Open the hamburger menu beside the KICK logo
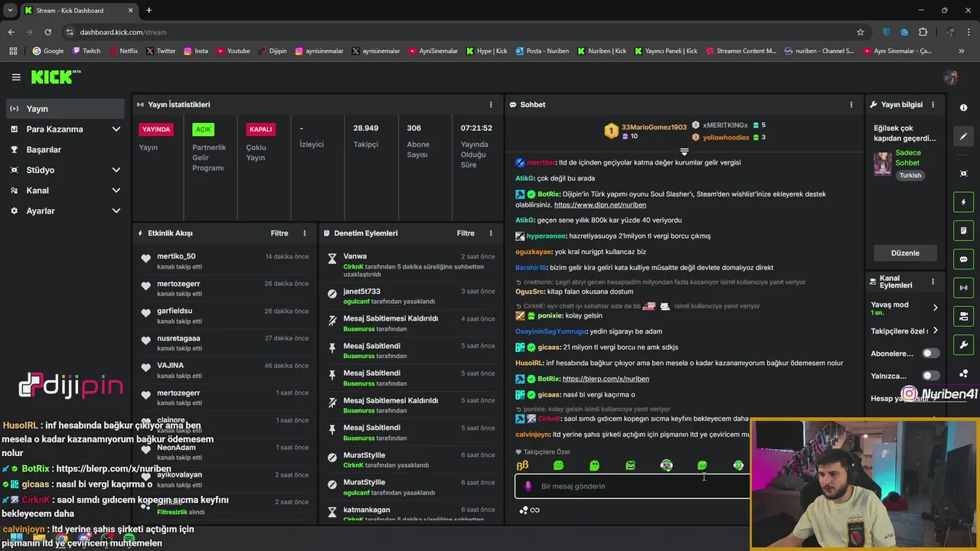The image size is (980, 551). coord(16,77)
